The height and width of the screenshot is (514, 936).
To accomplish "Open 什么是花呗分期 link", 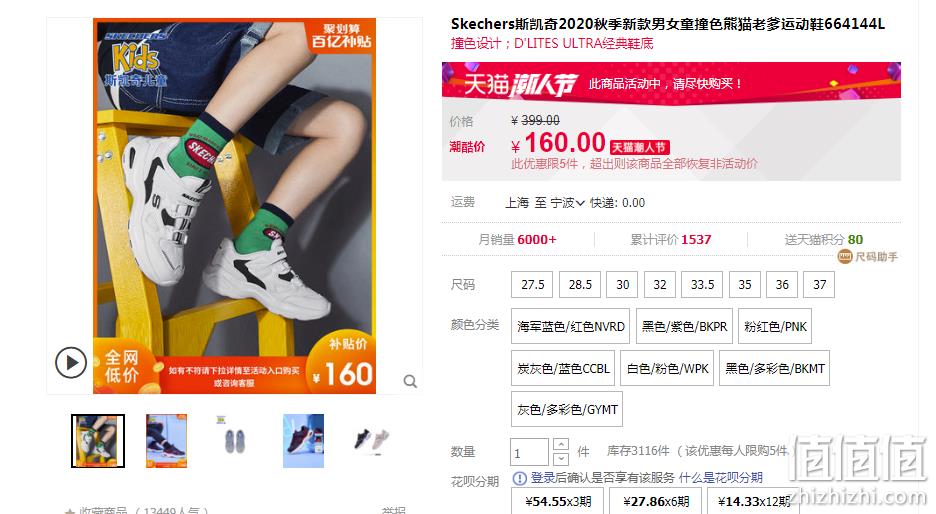I will pyautogui.click(x=721, y=478).
